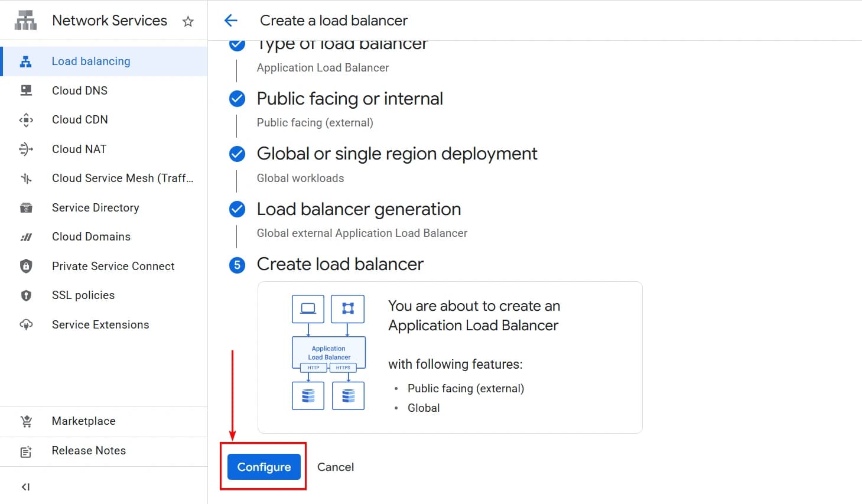Image resolution: width=862 pixels, height=504 pixels.
Task: Go back using the left arrow icon
Action: tap(231, 21)
